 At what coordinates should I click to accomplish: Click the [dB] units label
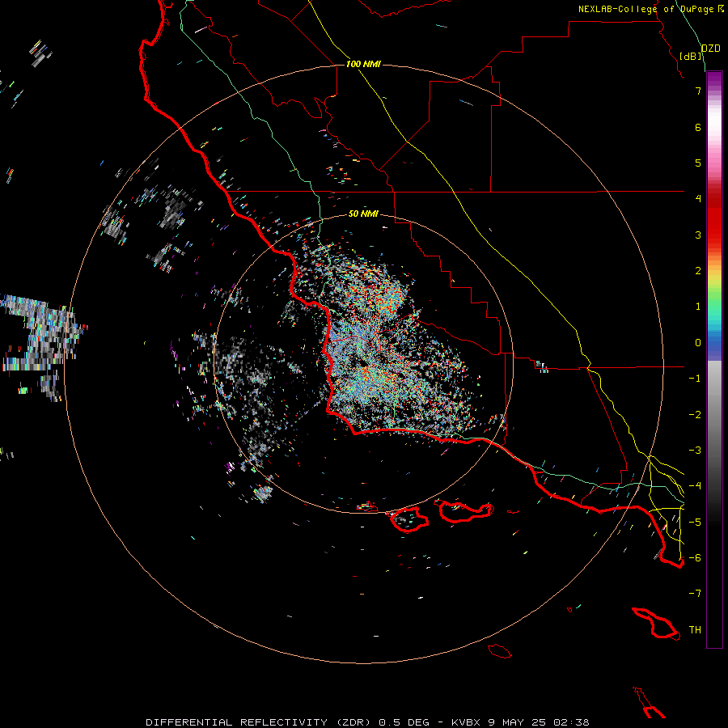pos(691,56)
